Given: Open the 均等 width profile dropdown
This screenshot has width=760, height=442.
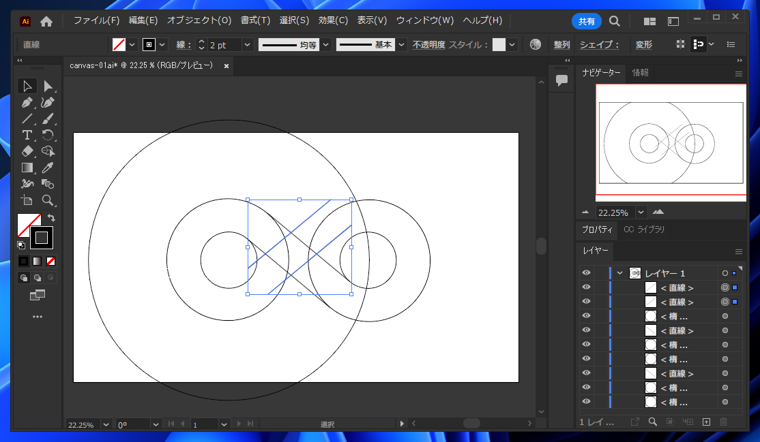Looking at the screenshot, I should (326, 45).
